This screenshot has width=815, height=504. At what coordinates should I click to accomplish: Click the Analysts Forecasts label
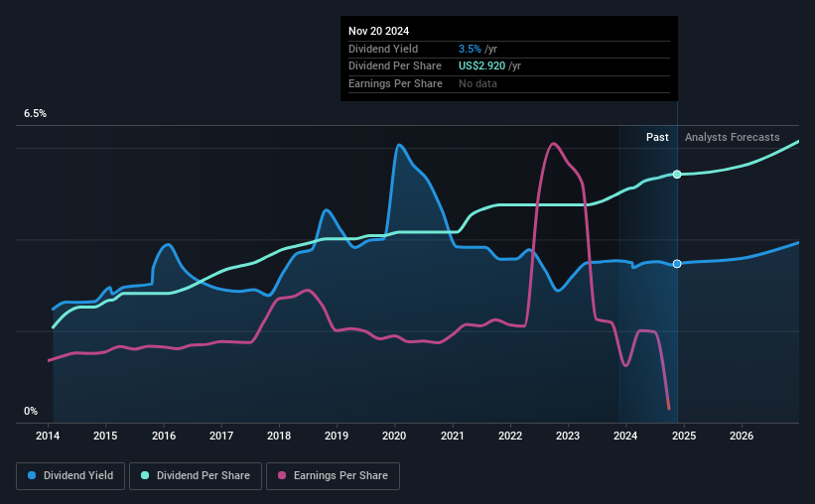[732, 137]
